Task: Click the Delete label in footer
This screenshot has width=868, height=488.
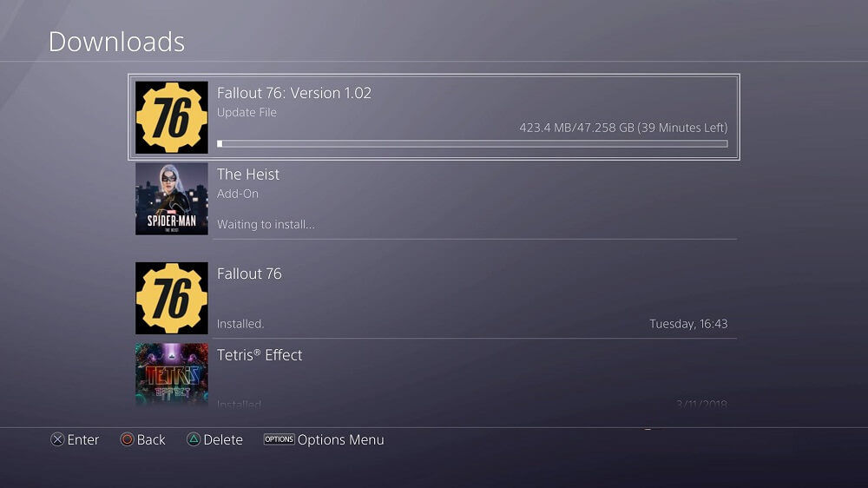Action: [x=223, y=440]
